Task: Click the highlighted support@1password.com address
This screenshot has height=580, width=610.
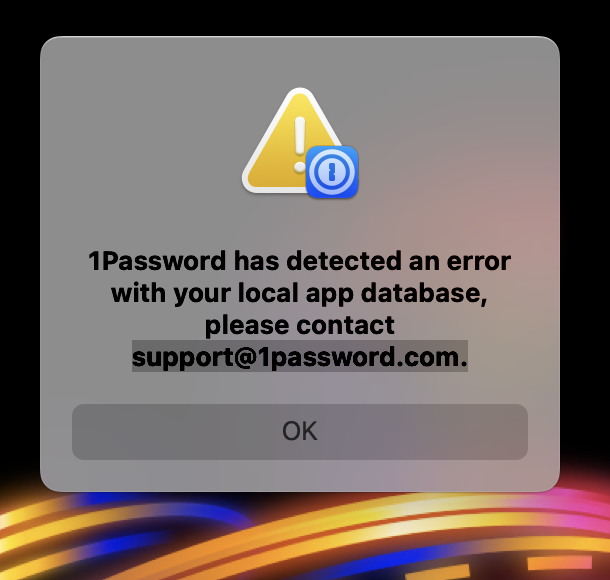Action: point(300,356)
